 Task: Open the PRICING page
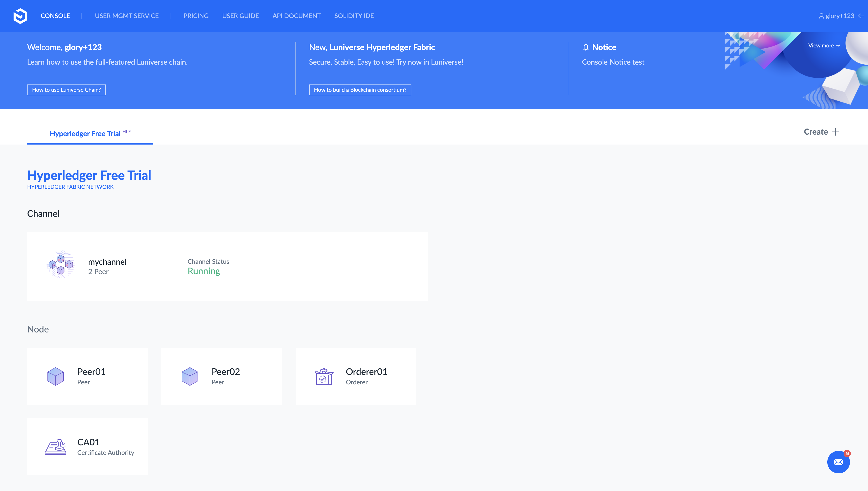pyautogui.click(x=196, y=16)
